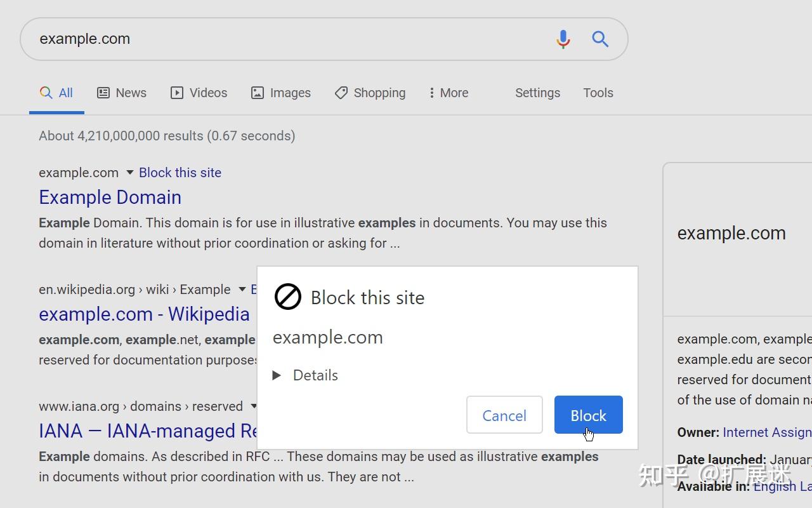Click the magnifying glass search icon
Screen dimensions: 812x508
point(599,39)
